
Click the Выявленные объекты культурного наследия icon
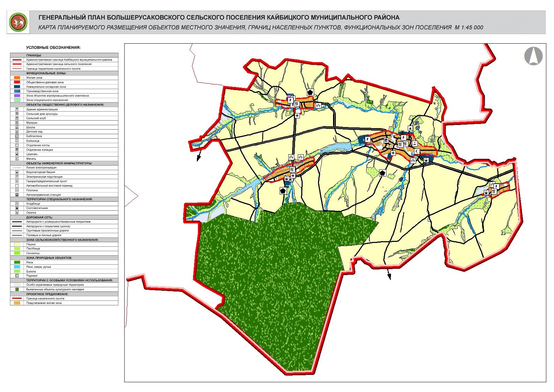coord(17,289)
